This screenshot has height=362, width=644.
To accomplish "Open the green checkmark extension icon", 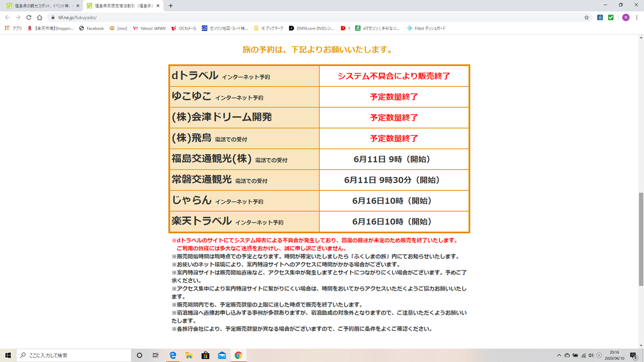I will click(611, 17).
